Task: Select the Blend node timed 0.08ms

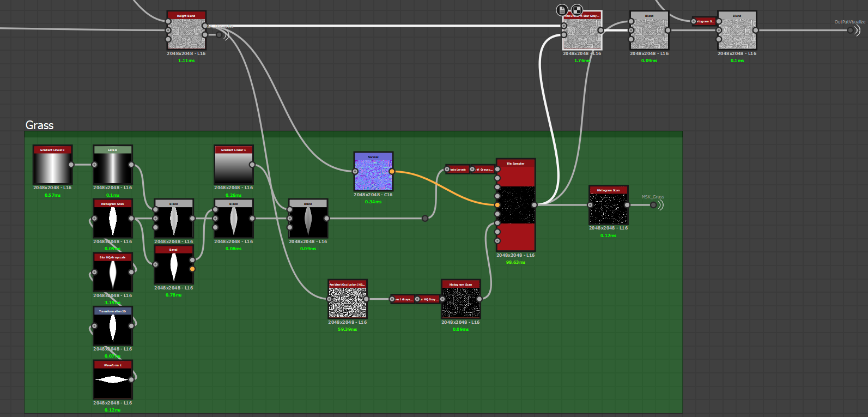Action: (x=233, y=219)
